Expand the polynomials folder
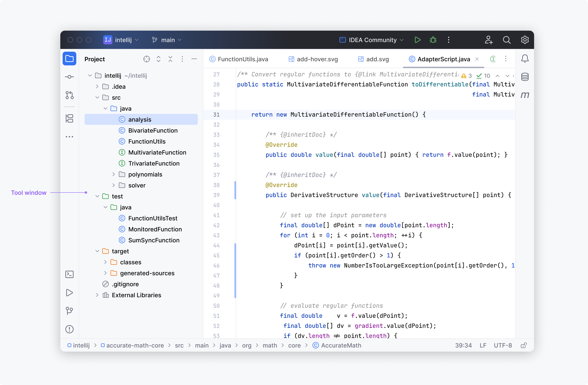 [x=114, y=174]
